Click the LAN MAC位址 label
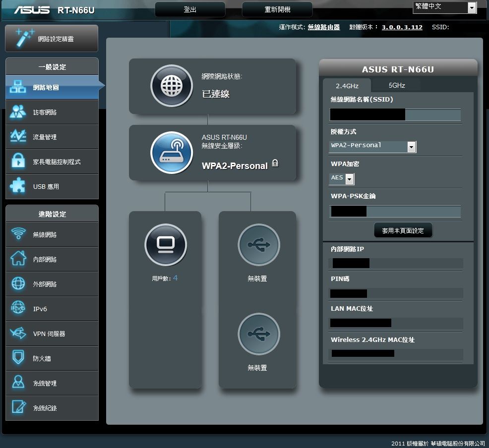The image size is (489, 448). 352,308
